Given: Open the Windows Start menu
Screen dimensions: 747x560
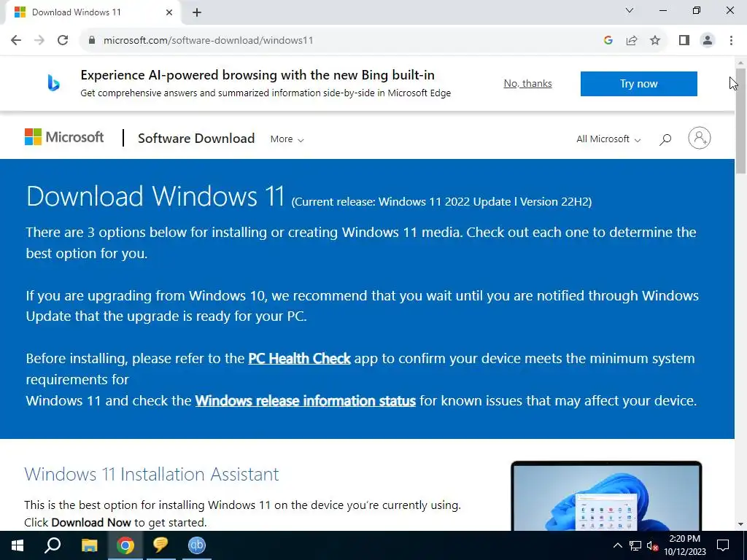Looking at the screenshot, I should tap(18, 545).
